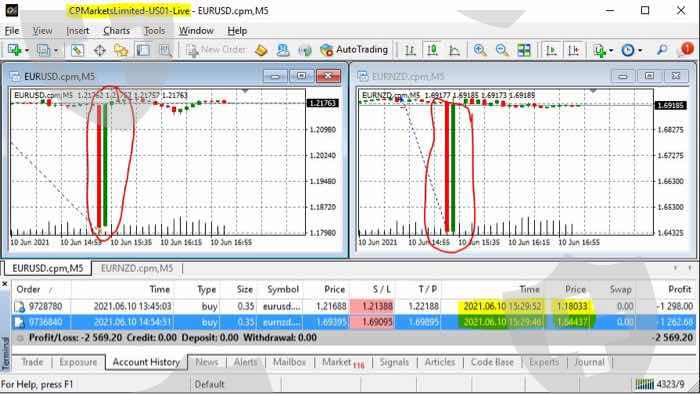700x394 pixels.
Task: Select the line chart icon
Action: tap(454, 50)
